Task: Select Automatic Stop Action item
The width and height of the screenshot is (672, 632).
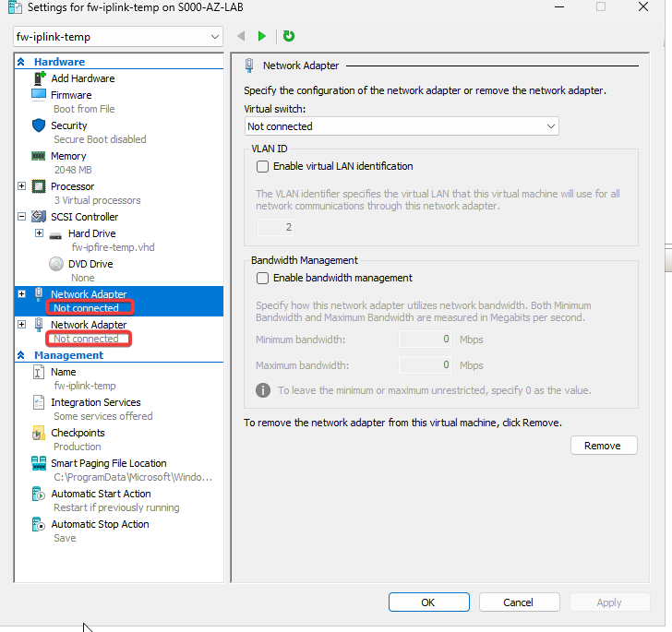Action: pyautogui.click(x=100, y=524)
